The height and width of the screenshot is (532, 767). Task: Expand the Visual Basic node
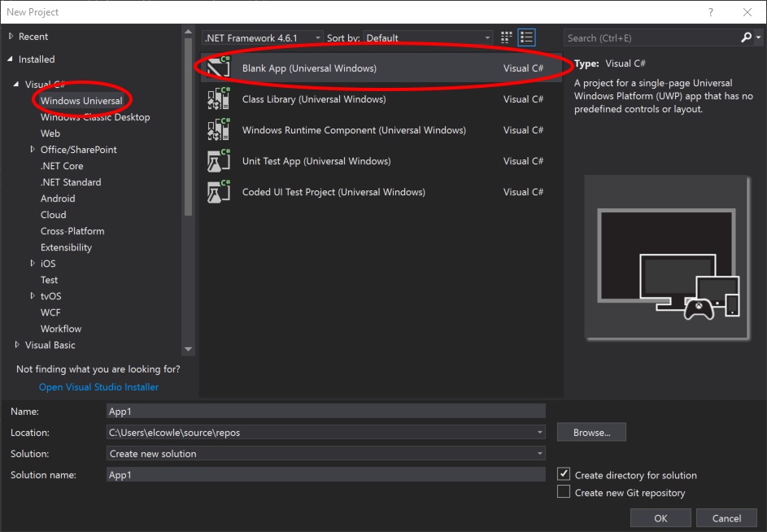click(18, 344)
